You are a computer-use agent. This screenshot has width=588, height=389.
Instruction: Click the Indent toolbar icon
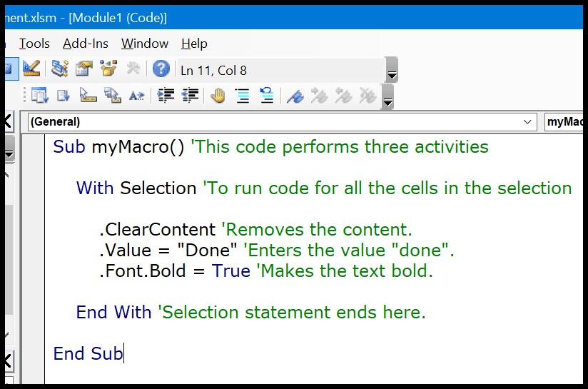click(x=166, y=96)
